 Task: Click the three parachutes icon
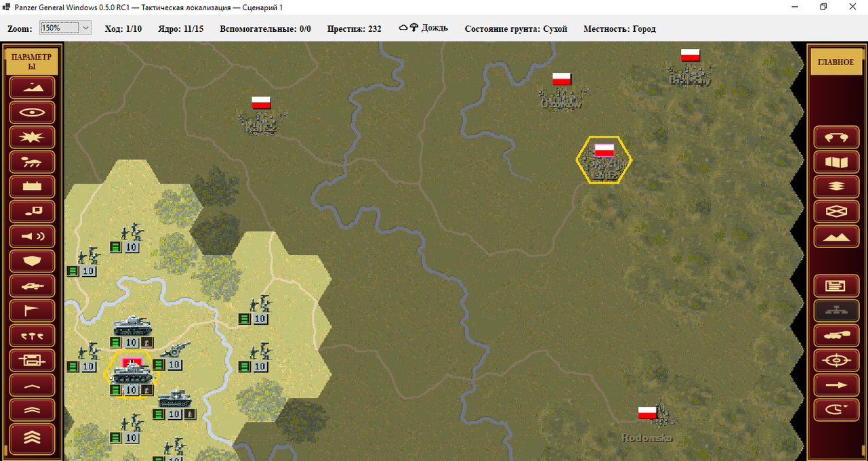32,336
